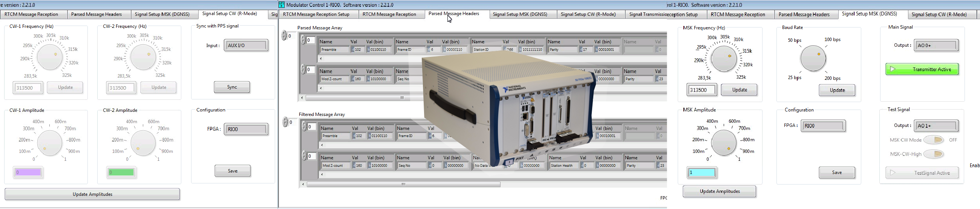Click the CW-1 Frequency knob

tap(49, 57)
